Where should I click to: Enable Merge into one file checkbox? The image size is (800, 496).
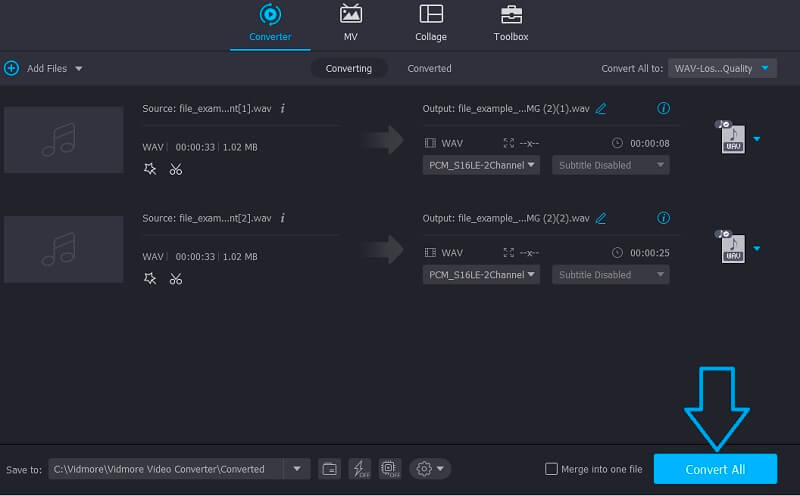pyautogui.click(x=551, y=469)
